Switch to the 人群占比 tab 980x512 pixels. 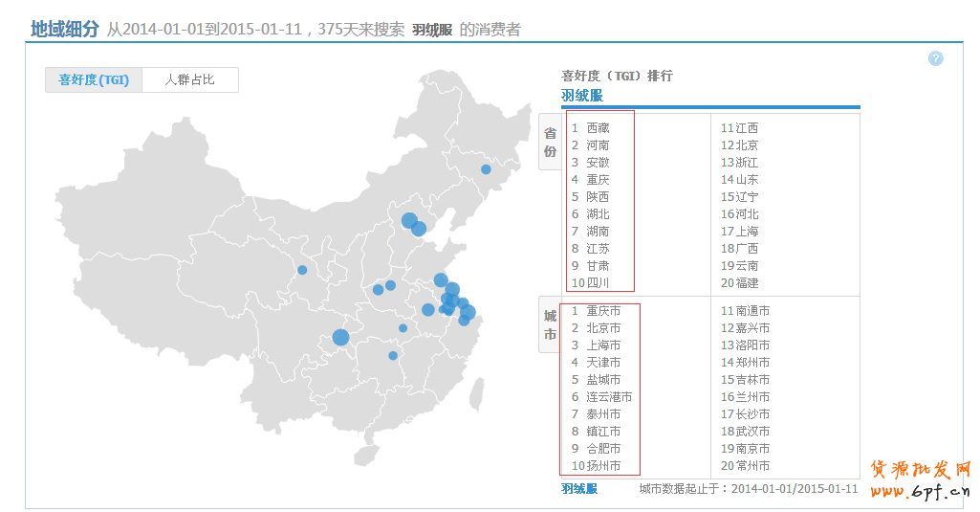189,80
